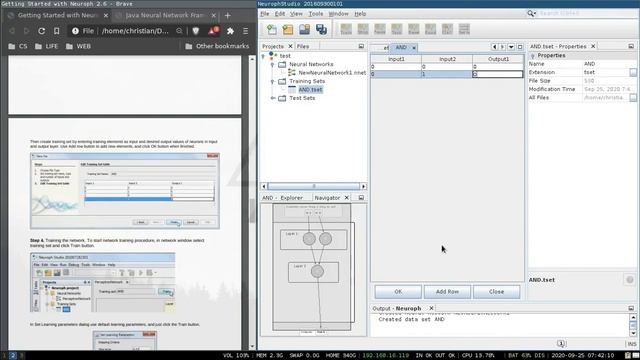The image size is (640, 360).
Task: Open the WEB bookmarks folder
Action: [x=78, y=47]
